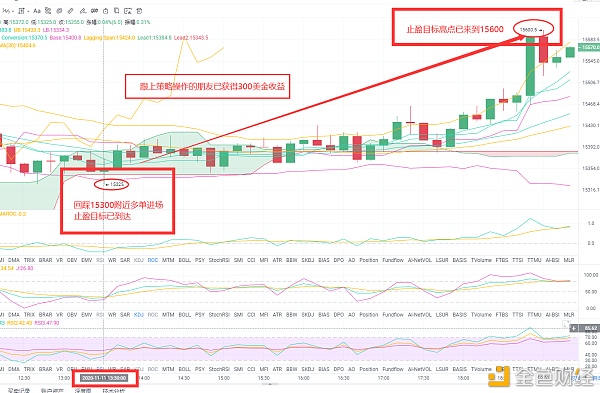Open the 深度图 tab at the bottom
600x393 pixels.
click(83, 391)
